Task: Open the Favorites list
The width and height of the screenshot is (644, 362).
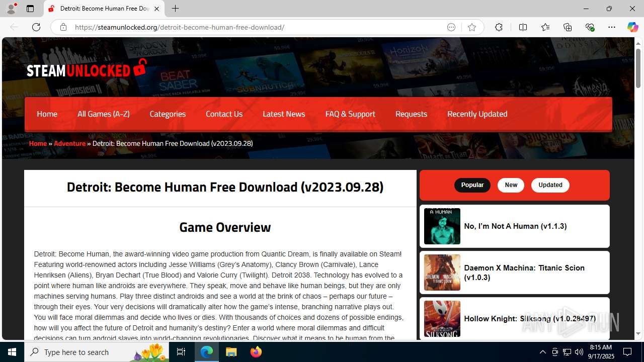Action: coord(545,27)
